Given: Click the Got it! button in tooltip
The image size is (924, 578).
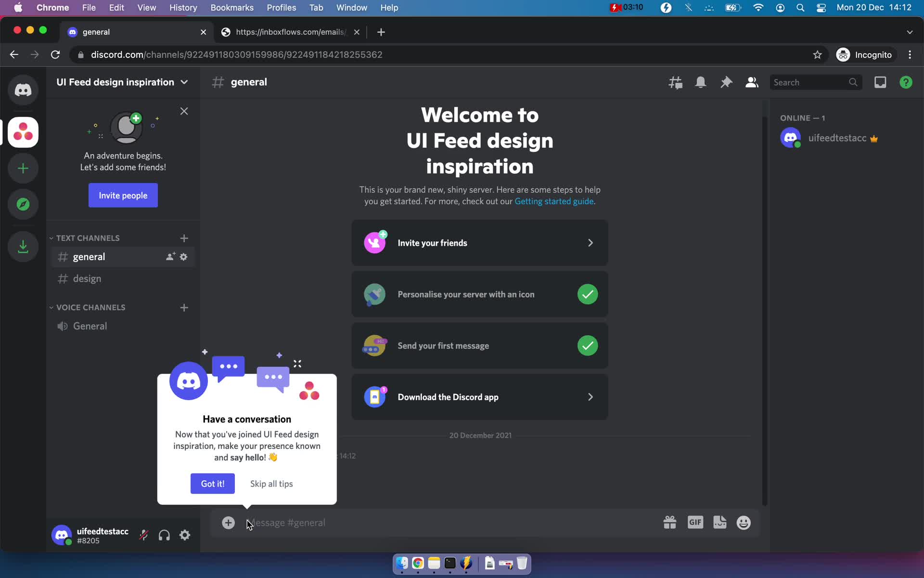Looking at the screenshot, I should pyautogui.click(x=213, y=484).
